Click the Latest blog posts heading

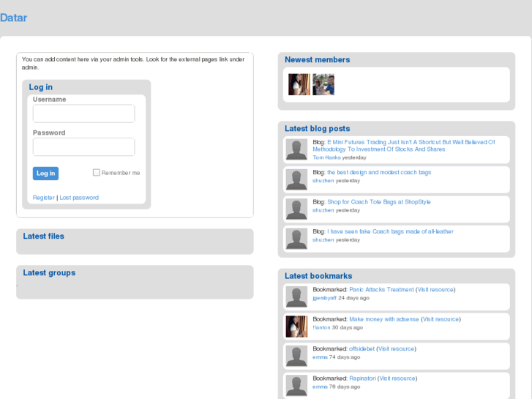pos(318,128)
